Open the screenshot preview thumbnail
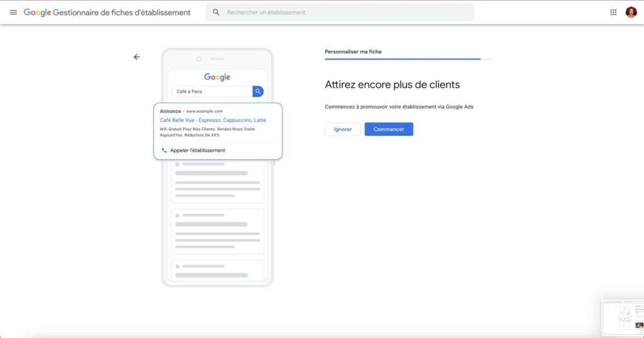The width and height of the screenshot is (644, 338). (623, 318)
